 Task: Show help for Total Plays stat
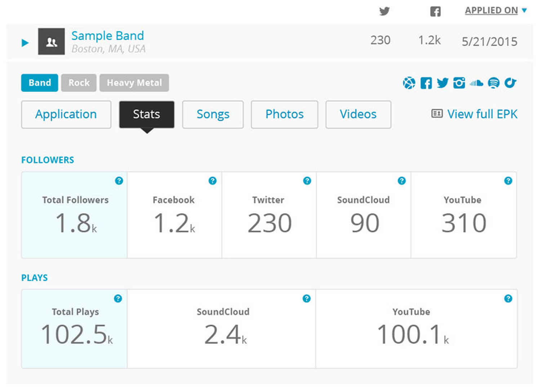tap(118, 299)
